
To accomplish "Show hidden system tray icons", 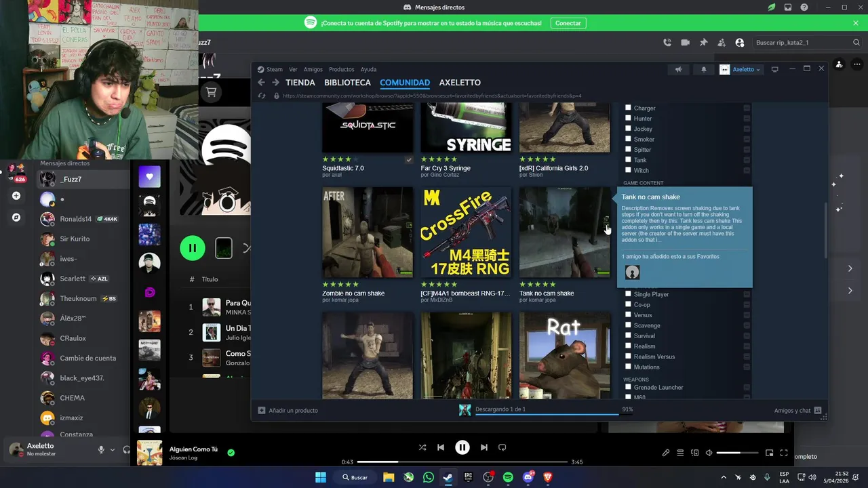I will (x=723, y=477).
